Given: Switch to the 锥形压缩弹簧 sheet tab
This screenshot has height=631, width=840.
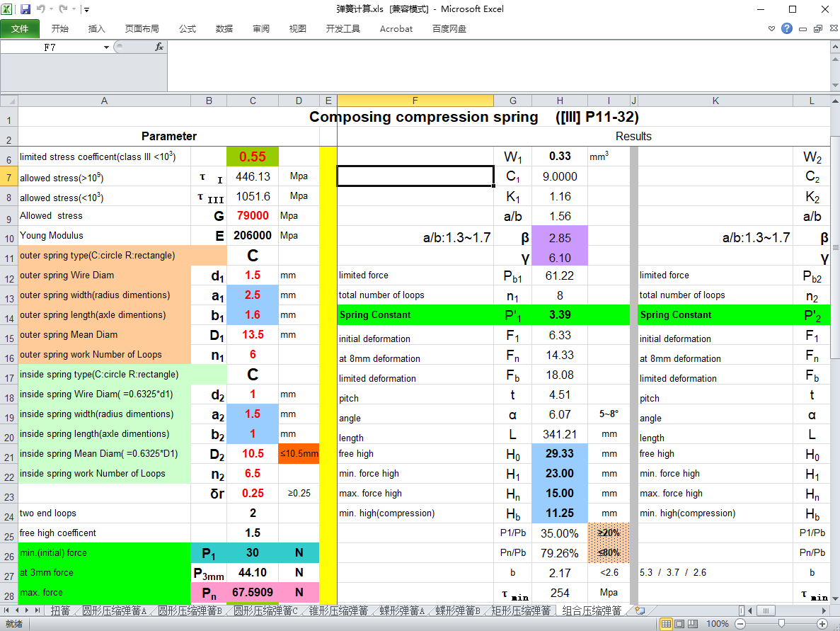Looking at the screenshot, I should click(338, 610).
